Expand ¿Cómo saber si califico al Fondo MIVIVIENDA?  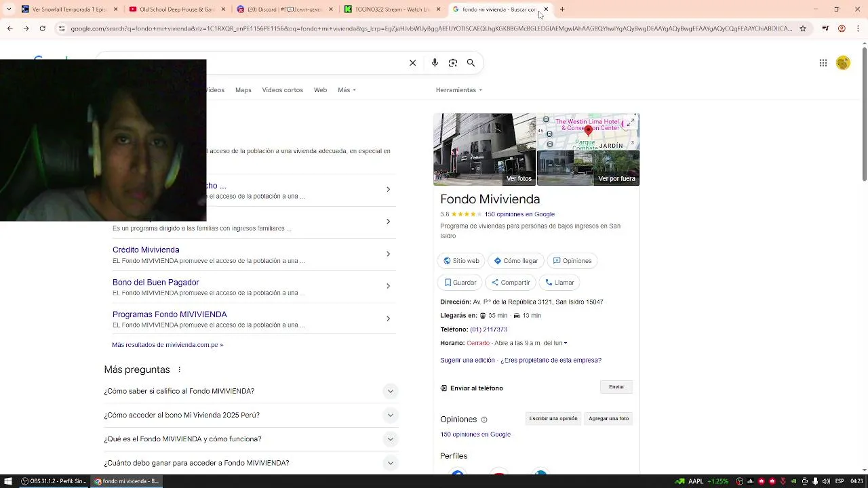250,391
